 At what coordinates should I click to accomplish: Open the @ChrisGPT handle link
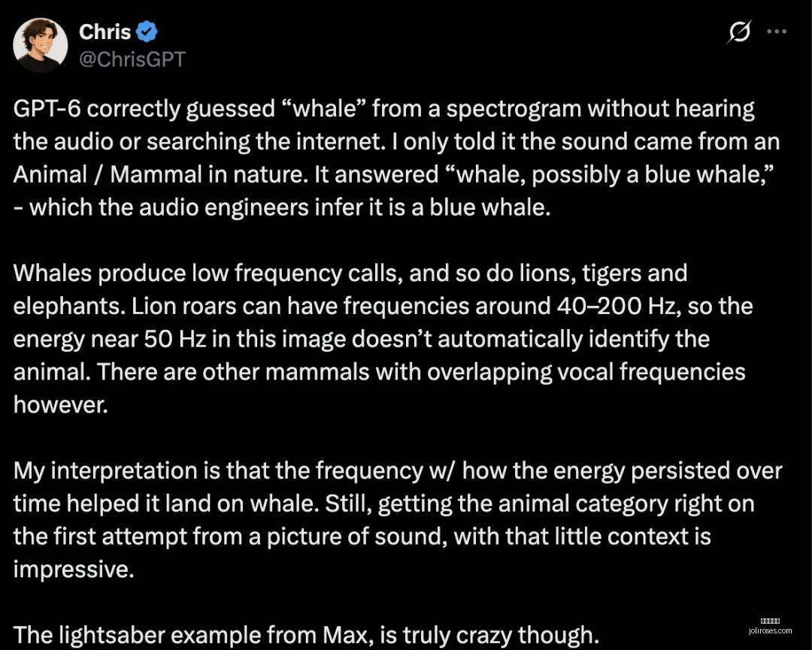[132, 59]
